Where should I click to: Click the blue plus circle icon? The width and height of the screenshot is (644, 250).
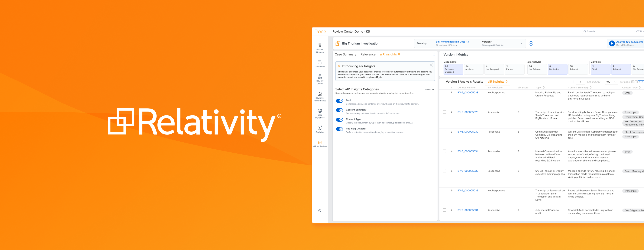coord(531,44)
